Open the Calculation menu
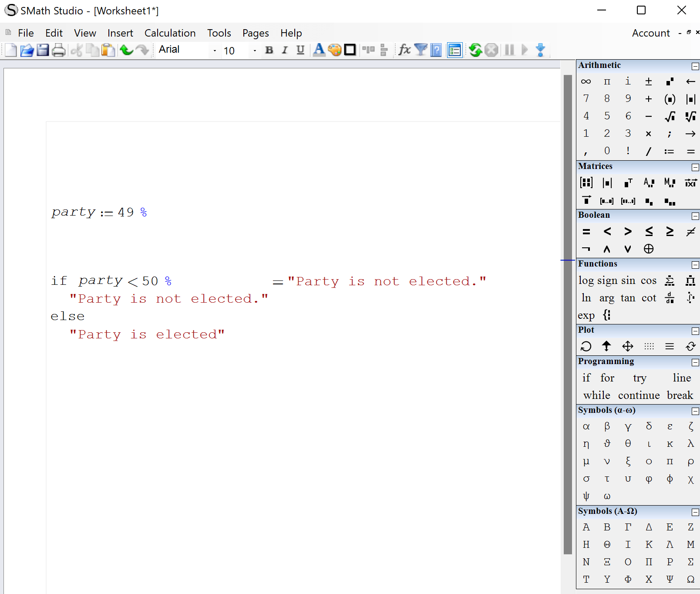 coord(170,33)
